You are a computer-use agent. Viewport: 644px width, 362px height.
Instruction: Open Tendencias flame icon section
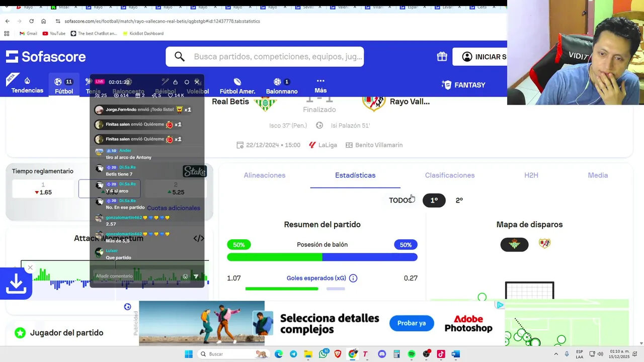pos(27,81)
